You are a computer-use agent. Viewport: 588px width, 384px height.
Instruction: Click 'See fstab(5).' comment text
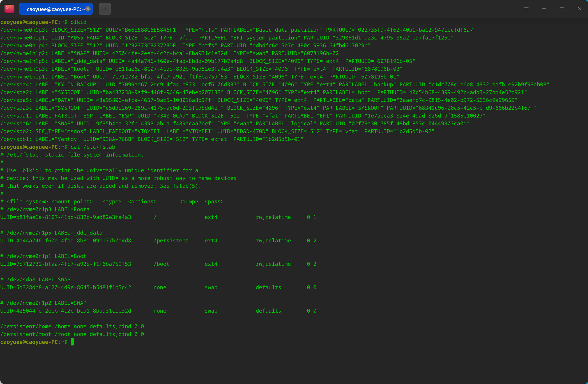coord(181,186)
